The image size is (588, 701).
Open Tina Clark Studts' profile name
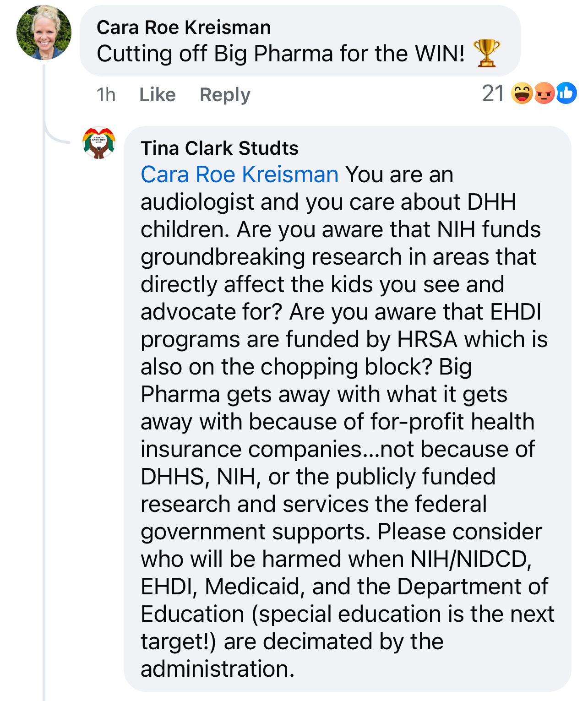pyautogui.click(x=219, y=148)
